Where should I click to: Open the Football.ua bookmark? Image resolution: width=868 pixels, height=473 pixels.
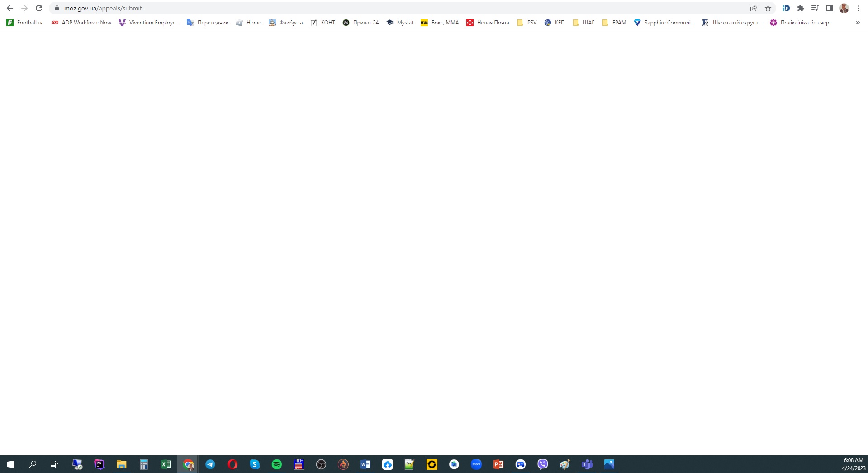click(x=25, y=23)
